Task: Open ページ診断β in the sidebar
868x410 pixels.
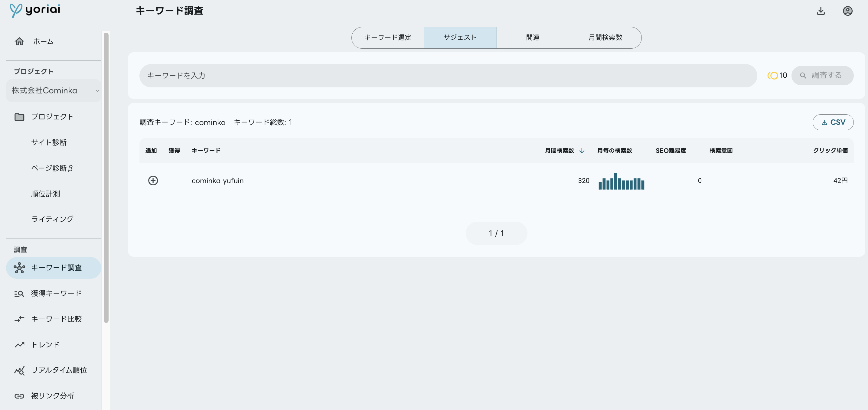Action: 52,168
